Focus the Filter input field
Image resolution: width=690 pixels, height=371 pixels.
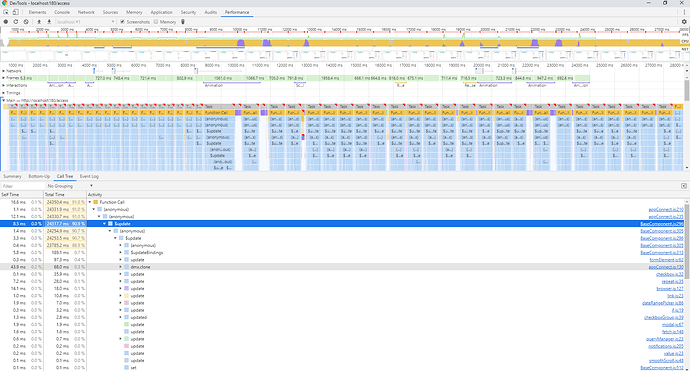coord(22,186)
